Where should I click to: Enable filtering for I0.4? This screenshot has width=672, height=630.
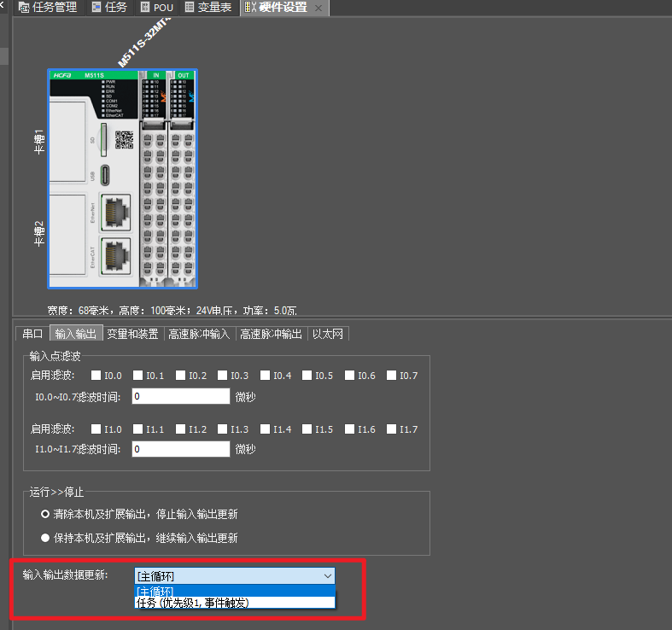(266, 376)
